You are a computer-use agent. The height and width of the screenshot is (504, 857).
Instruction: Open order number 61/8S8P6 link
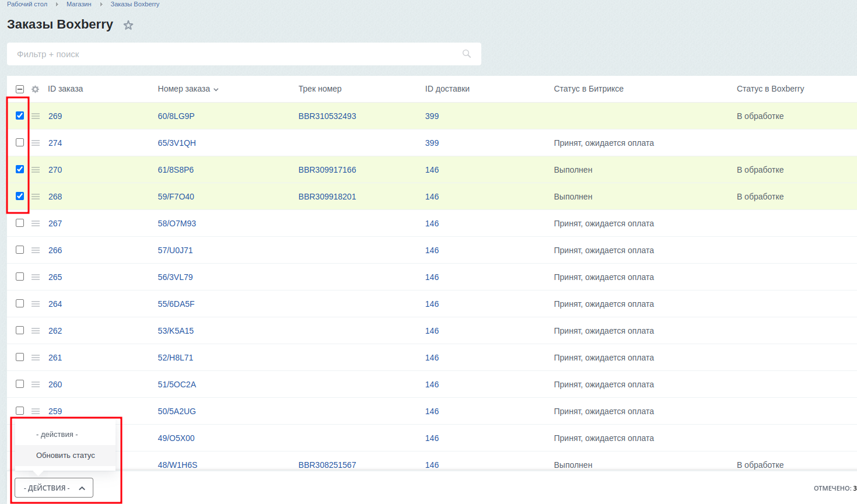pos(176,170)
